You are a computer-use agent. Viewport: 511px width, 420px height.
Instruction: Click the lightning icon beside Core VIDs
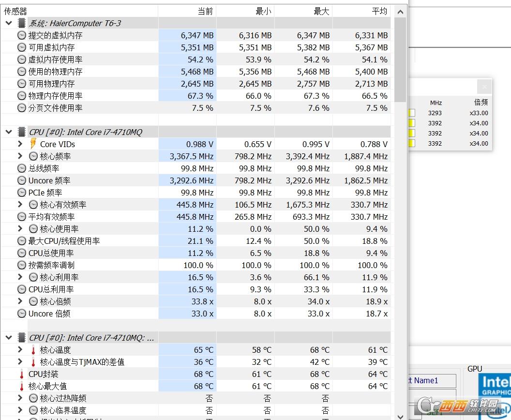coord(33,143)
